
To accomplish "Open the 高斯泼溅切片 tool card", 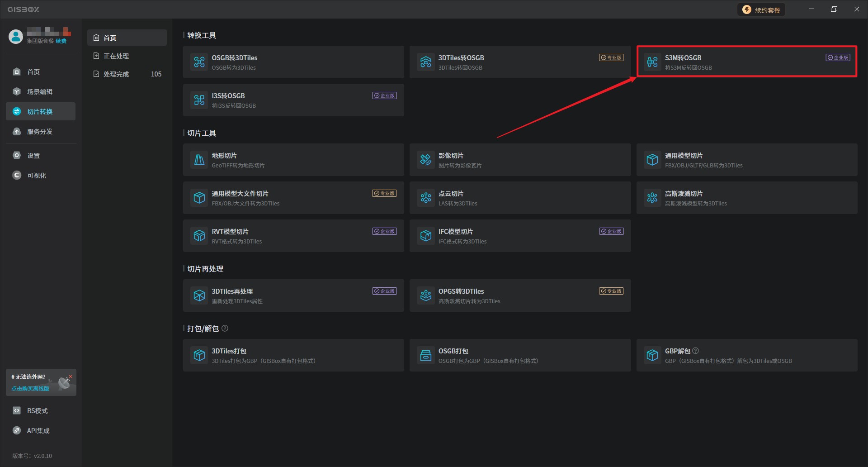I will (746, 198).
